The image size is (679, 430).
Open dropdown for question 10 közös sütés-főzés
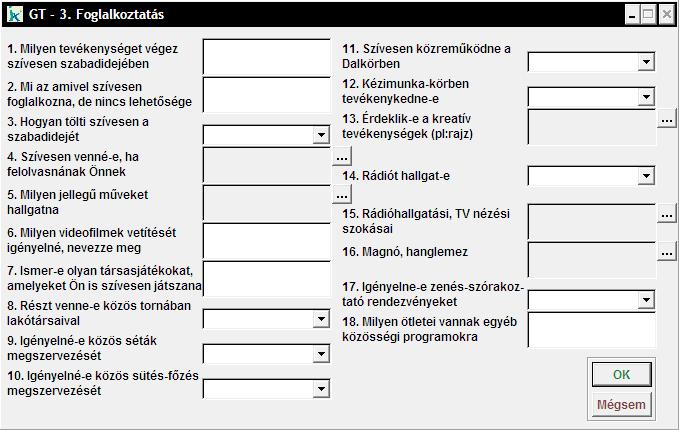pos(320,389)
